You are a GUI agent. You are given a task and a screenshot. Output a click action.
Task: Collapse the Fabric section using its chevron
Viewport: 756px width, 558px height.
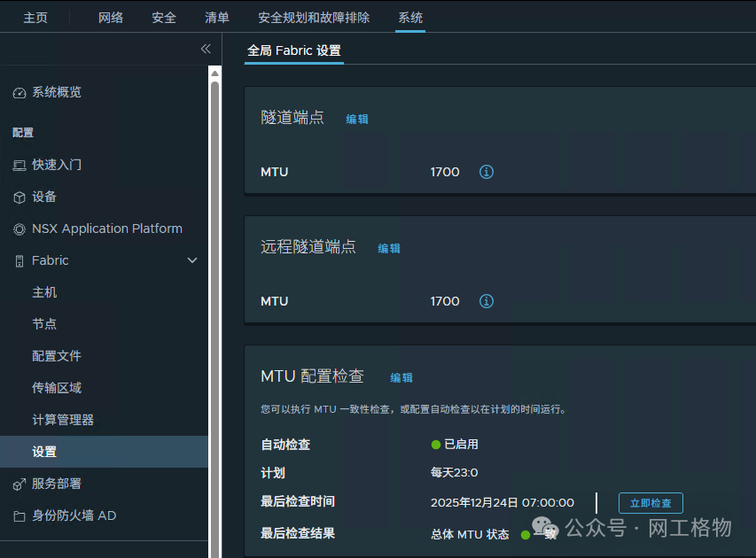tap(192, 260)
